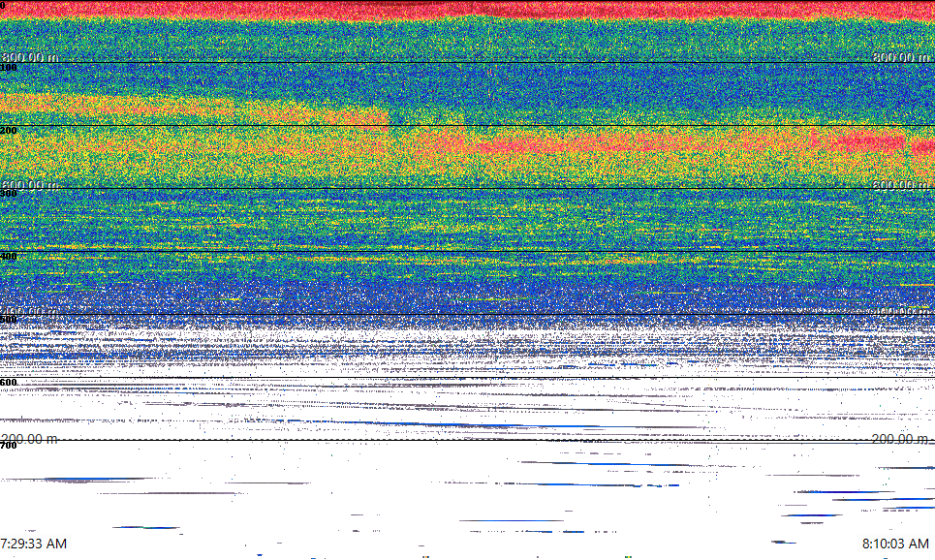The image size is (935, 560).
Task: Click the 200 depth grid label
Action: (x=9, y=131)
